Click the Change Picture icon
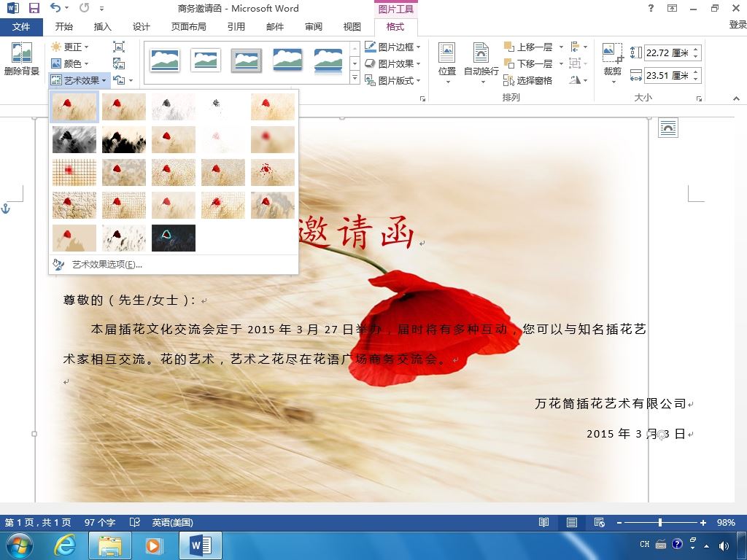 coord(119,63)
